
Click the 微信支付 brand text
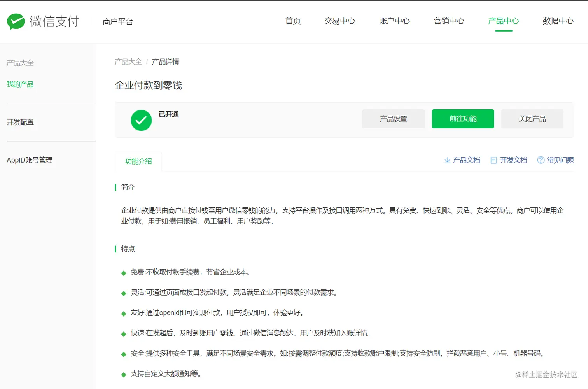54,21
